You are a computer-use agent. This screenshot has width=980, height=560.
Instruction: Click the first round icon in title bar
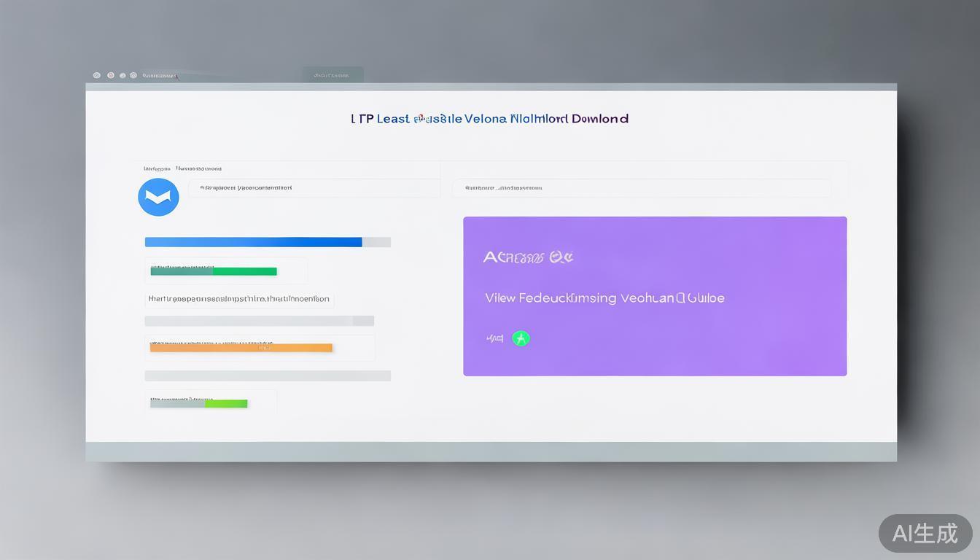tap(97, 75)
